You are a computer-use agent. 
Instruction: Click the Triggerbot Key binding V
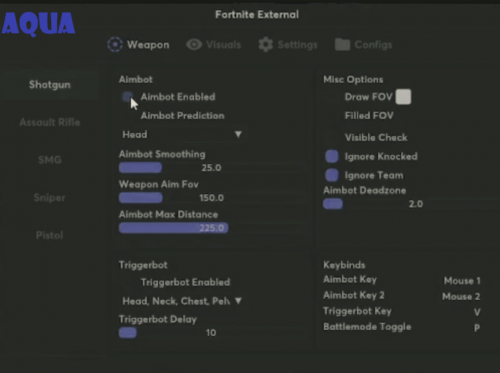point(477,312)
